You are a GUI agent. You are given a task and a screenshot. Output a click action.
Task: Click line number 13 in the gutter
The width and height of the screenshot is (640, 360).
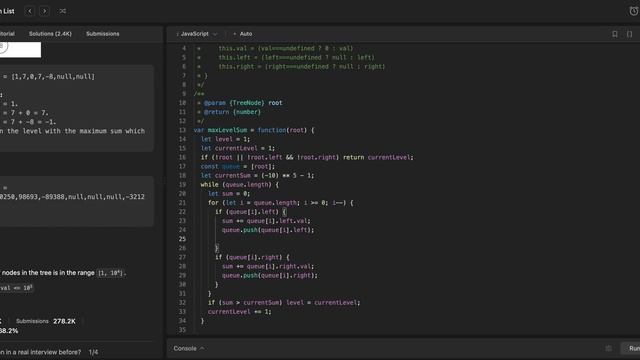pos(182,130)
